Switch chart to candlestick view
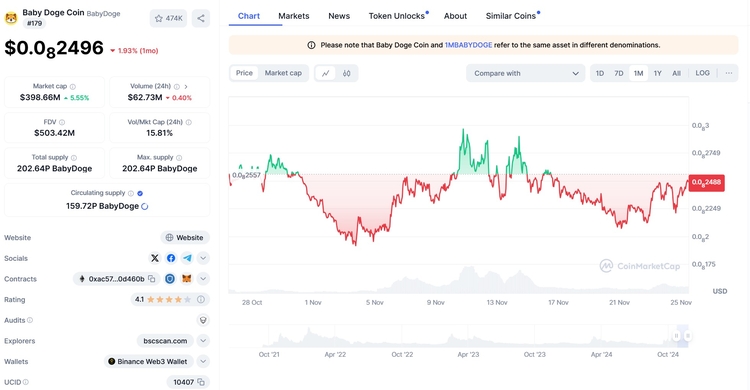Image resolution: width=750 pixels, height=390 pixels. click(347, 73)
